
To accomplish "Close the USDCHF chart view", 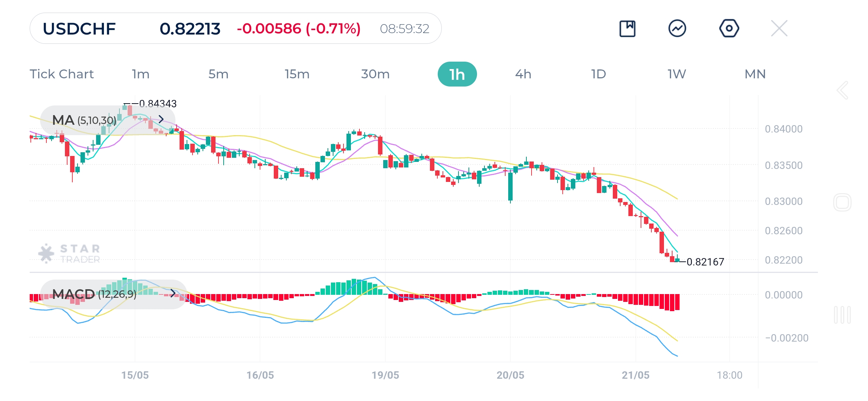I will 779,29.
